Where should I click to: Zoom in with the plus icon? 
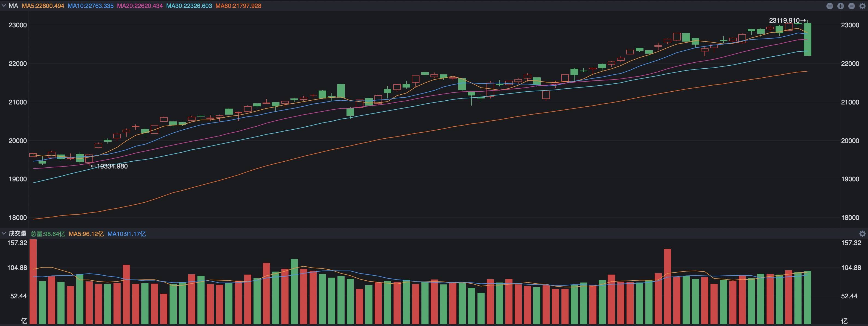pos(840,6)
